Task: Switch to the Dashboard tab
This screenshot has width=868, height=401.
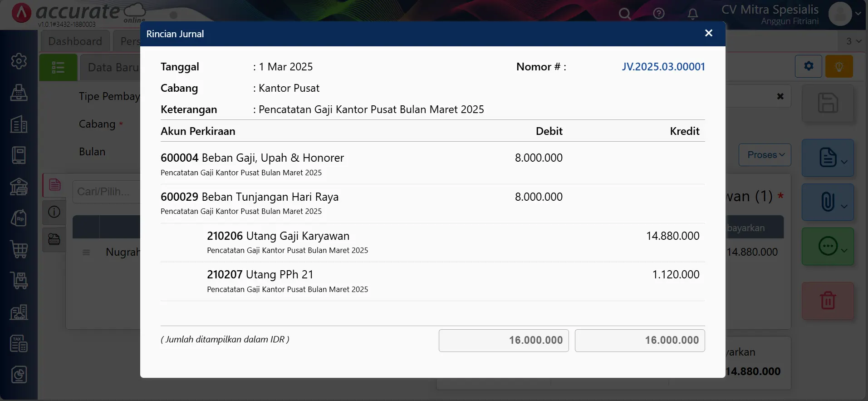Action: click(x=75, y=41)
